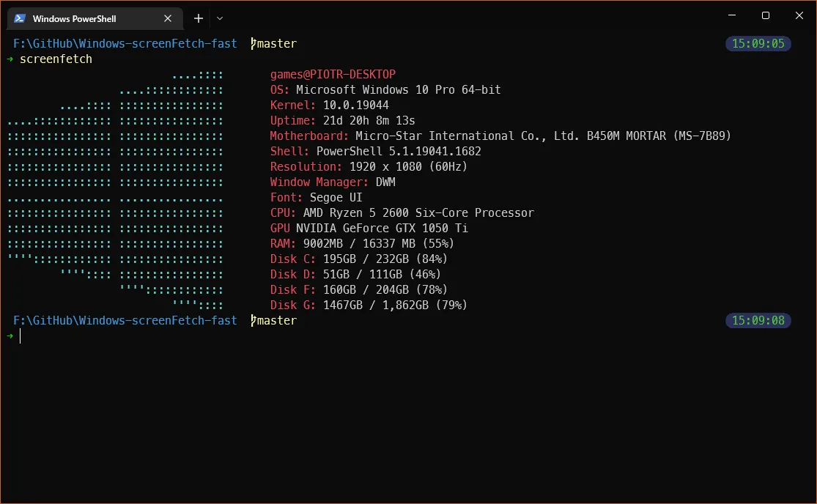This screenshot has width=817, height=504.
Task: Click the 15:09:05 timestamp badge
Action: [x=758, y=44]
